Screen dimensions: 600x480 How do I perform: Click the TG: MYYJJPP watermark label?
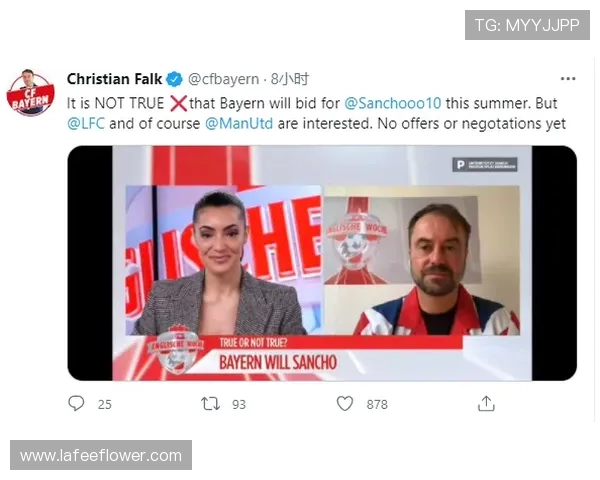click(527, 25)
